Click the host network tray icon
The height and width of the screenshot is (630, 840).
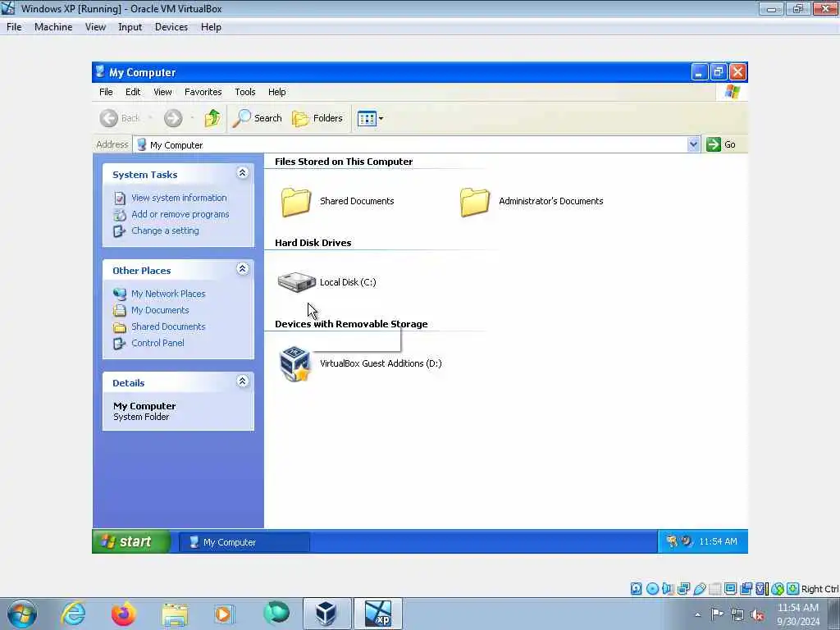[x=737, y=614]
